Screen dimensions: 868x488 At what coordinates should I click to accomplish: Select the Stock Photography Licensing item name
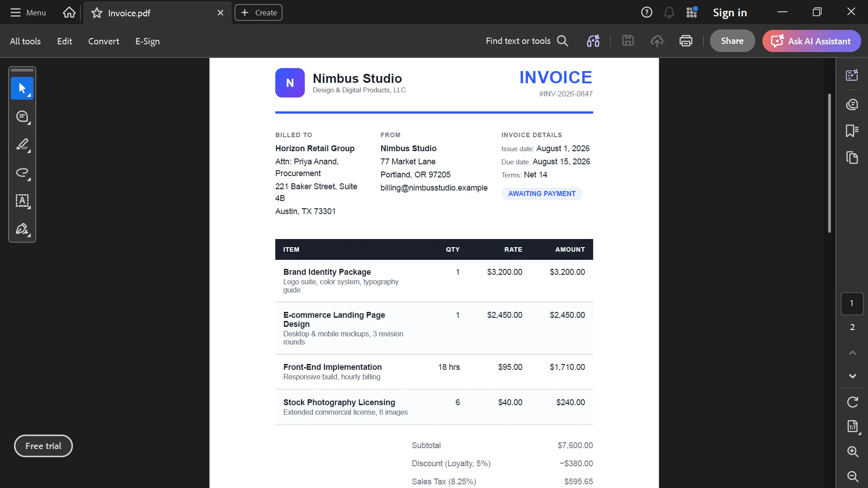coord(339,402)
